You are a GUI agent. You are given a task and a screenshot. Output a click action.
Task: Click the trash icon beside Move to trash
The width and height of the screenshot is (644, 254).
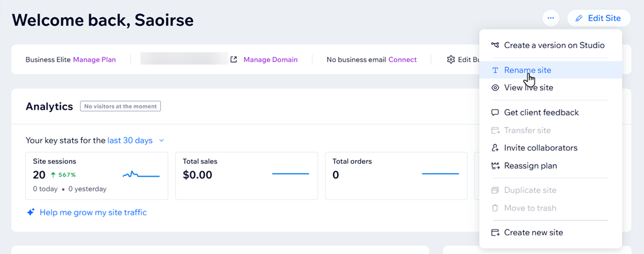(495, 208)
